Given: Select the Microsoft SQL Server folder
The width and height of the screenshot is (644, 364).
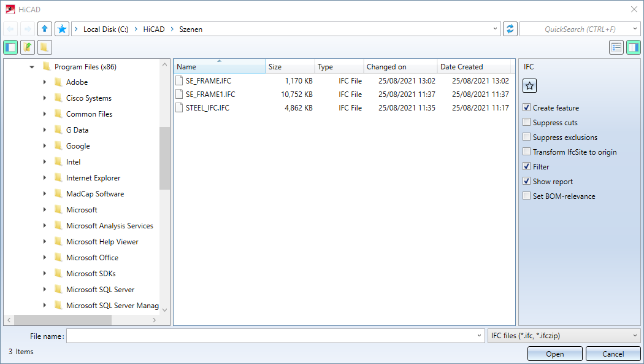Looking at the screenshot, I should [x=100, y=290].
